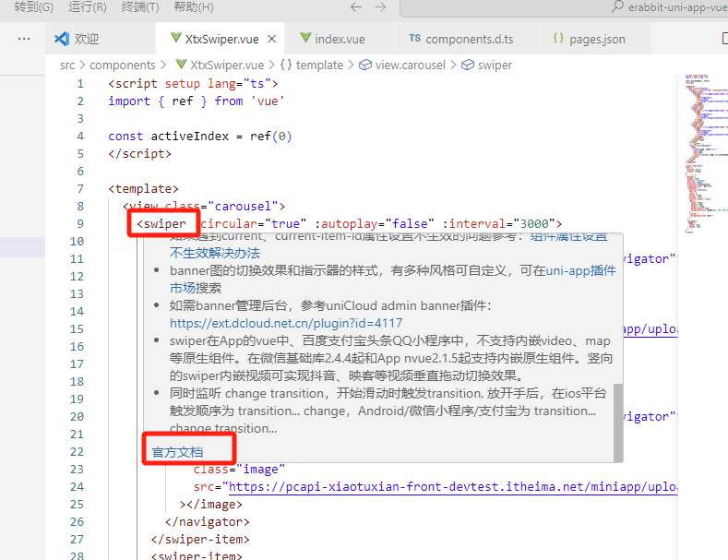
Task: Click the <swiper tag on line 9
Action: click(x=161, y=224)
